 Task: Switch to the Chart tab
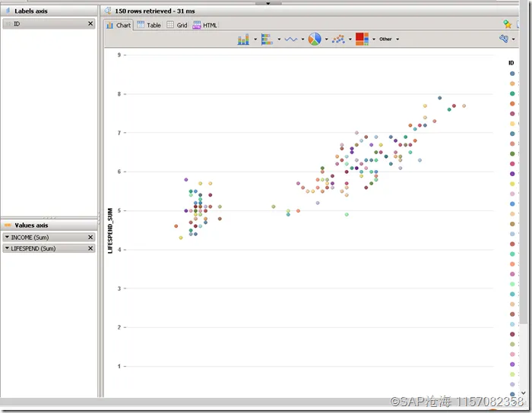(x=119, y=25)
